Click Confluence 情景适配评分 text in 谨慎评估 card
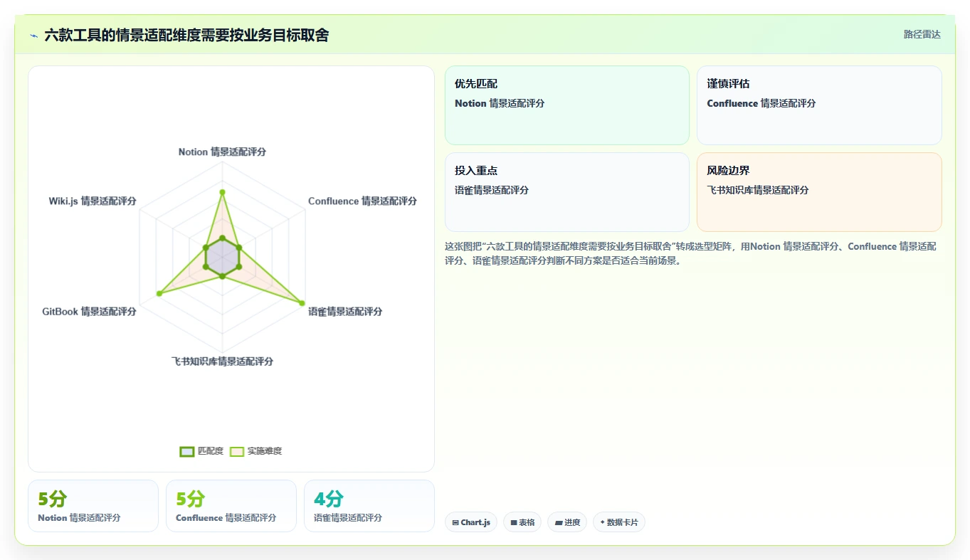970x560 pixels. [x=761, y=103]
